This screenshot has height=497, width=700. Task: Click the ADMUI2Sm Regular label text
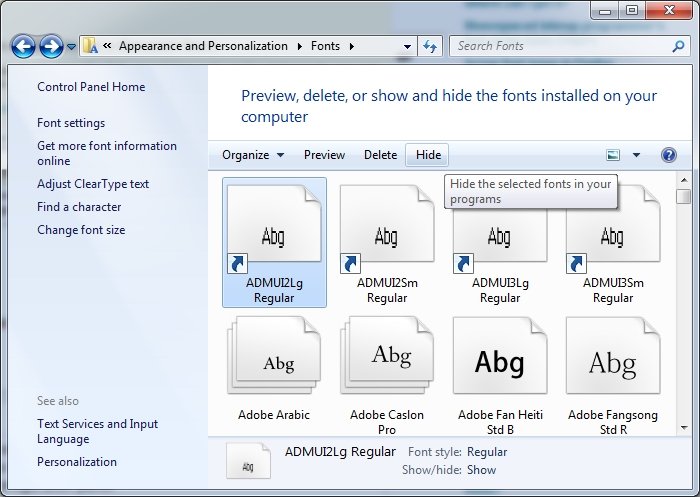[387, 290]
